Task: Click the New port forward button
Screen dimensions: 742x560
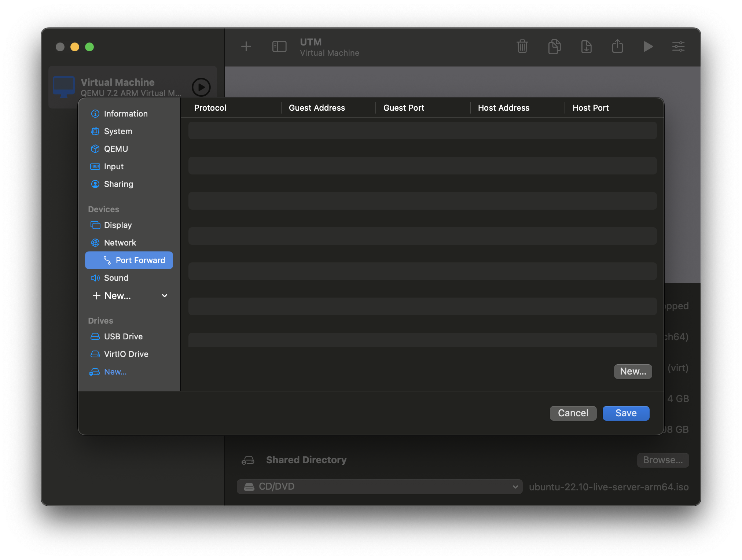Action: click(x=633, y=371)
